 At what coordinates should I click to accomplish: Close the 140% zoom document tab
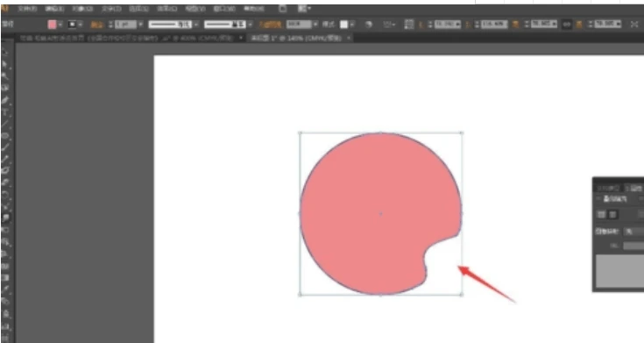click(x=349, y=39)
